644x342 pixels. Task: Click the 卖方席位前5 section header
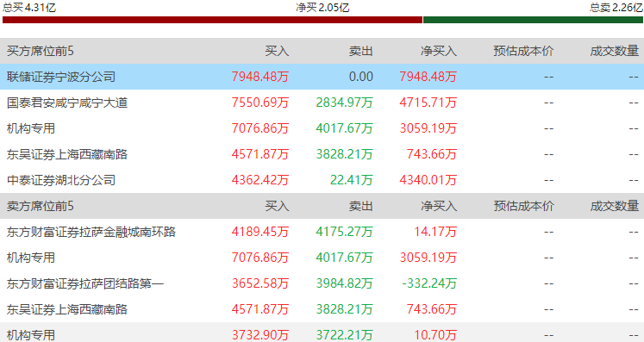[x=41, y=206]
